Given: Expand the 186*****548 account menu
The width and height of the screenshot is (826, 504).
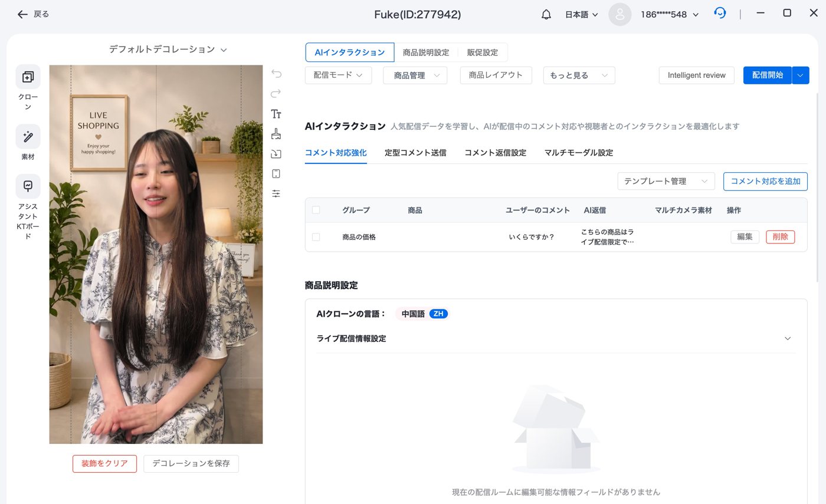Looking at the screenshot, I should point(669,15).
